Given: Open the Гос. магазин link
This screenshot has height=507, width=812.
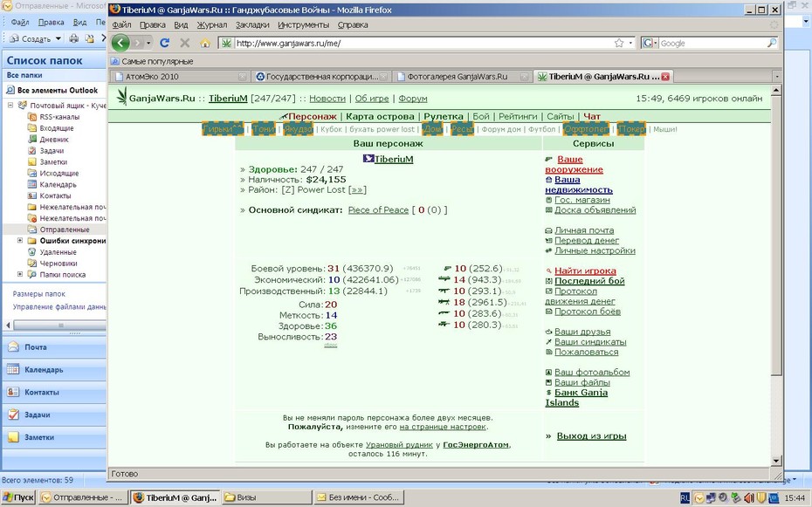Looking at the screenshot, I should (582, 200).
